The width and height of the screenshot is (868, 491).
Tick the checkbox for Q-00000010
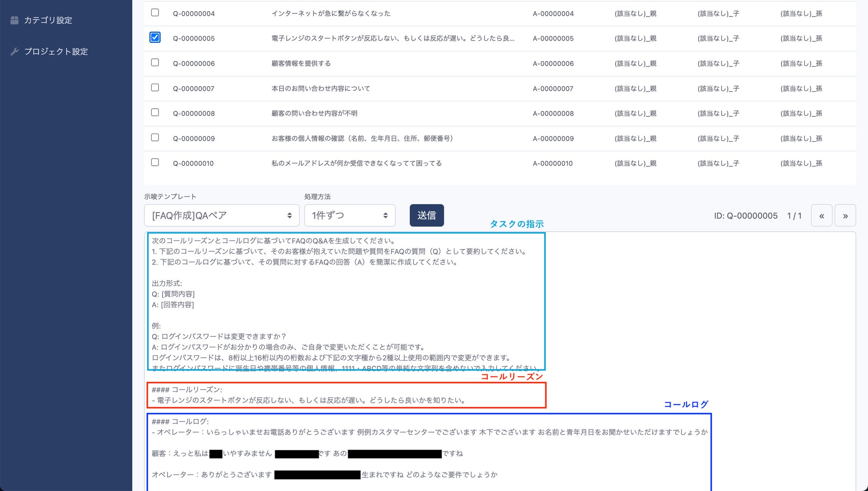155,162
